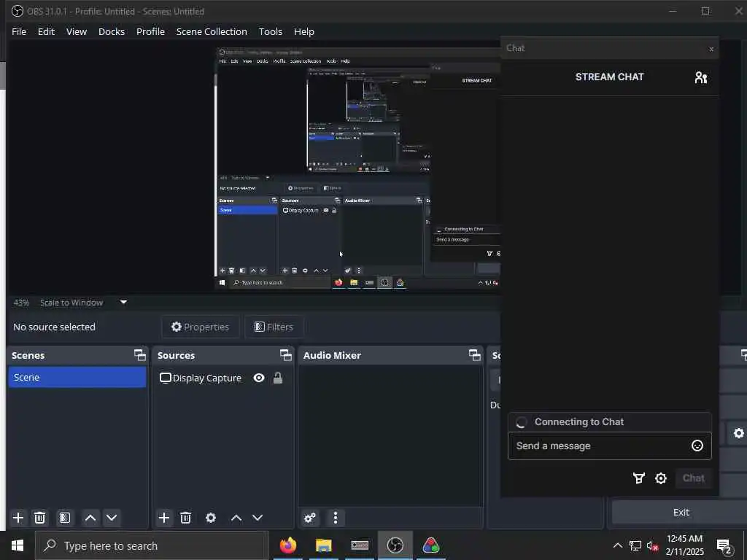The image size is (747, 560).
Task: Open the Scene Collection menu
Action: click(x=212, y=31)
